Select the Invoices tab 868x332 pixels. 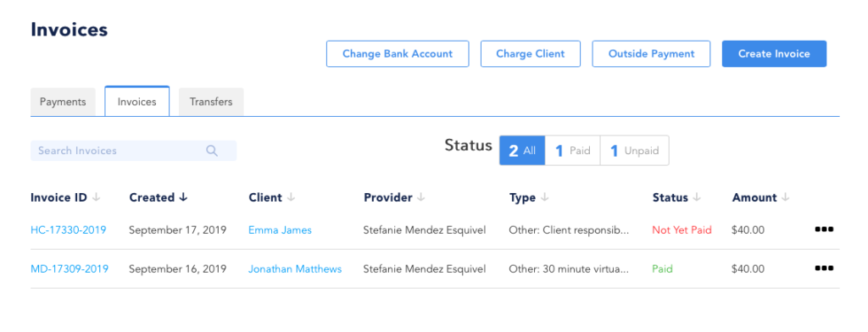[136, 102]
